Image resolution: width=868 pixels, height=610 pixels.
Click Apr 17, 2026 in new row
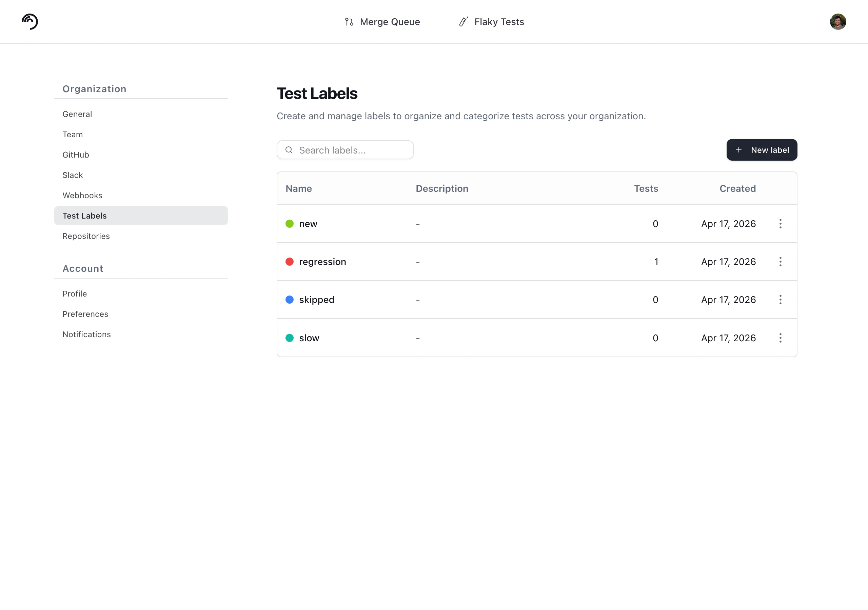click(x=729, y=224)
